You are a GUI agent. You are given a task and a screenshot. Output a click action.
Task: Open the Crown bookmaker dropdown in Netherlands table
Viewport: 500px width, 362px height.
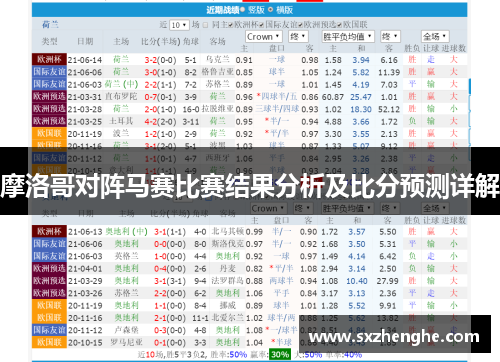pyautogui.click(x=264, y=36)
